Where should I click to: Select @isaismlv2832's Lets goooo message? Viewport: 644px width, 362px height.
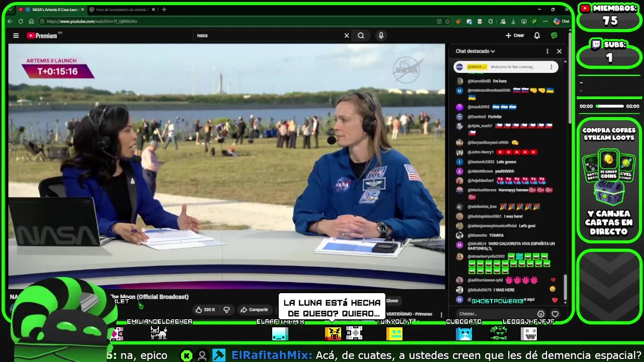tap(506, 162)
